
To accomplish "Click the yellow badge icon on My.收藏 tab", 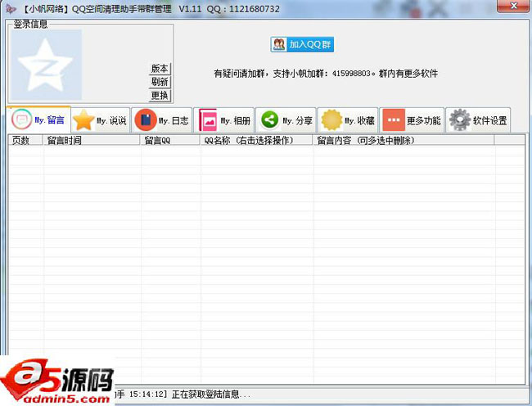I will point(331,120).
